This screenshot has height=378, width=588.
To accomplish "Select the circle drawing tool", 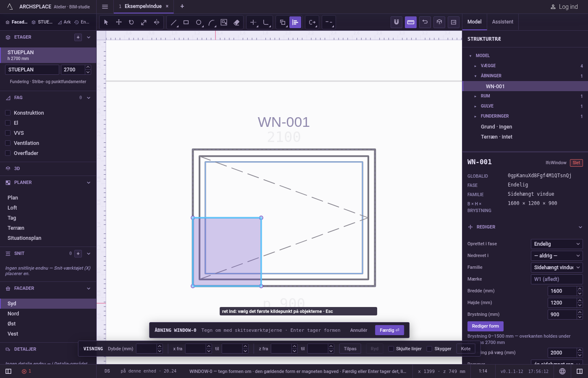I will pos(199,22).
